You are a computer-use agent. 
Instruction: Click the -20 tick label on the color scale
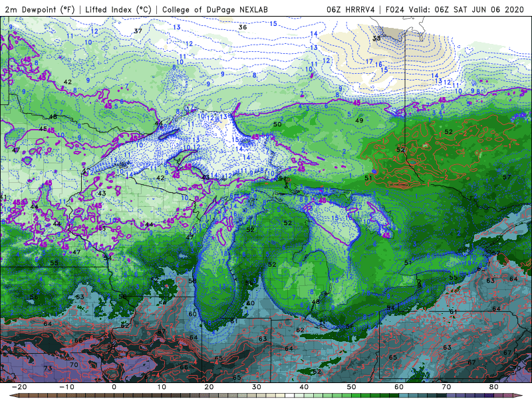19,387
